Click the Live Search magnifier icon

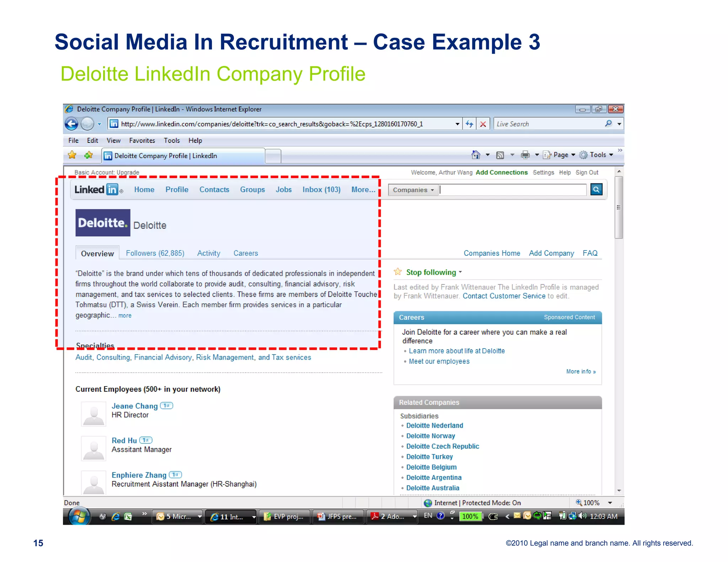pyautogui.click(x=609, y=124)
